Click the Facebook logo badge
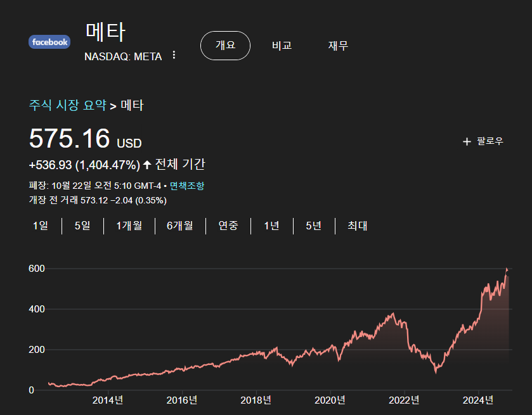 tap(49, 42)
